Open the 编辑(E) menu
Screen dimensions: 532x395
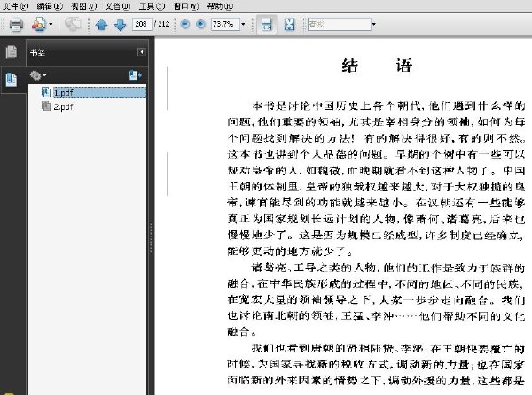50,6
